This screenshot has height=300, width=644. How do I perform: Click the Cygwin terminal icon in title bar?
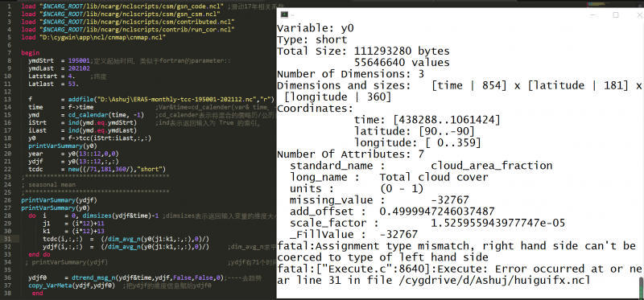[284, 14]
